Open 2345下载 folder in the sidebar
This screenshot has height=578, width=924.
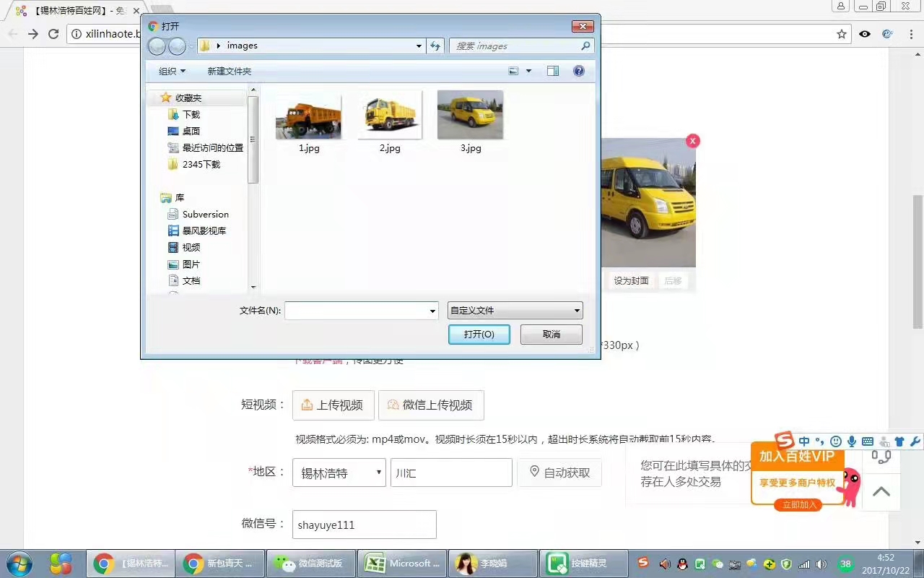pos(201,164)
